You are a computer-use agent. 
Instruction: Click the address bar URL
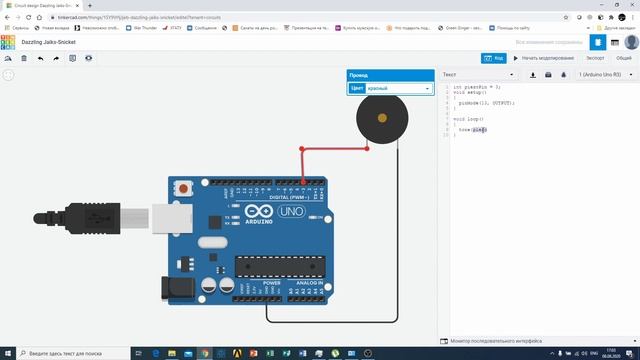point(139,18)
